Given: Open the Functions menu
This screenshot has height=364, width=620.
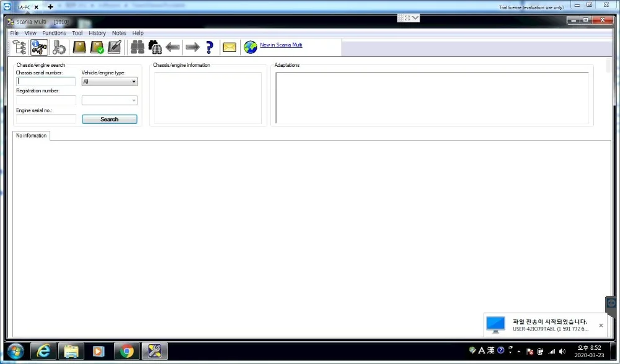Looking at the screenshot, I should click(x=54, y=33).
